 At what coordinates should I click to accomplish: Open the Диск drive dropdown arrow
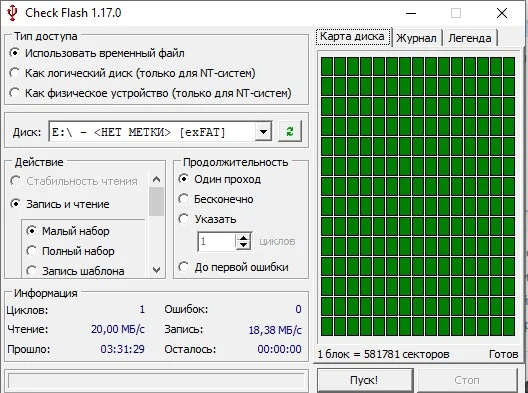click(263, 131)
